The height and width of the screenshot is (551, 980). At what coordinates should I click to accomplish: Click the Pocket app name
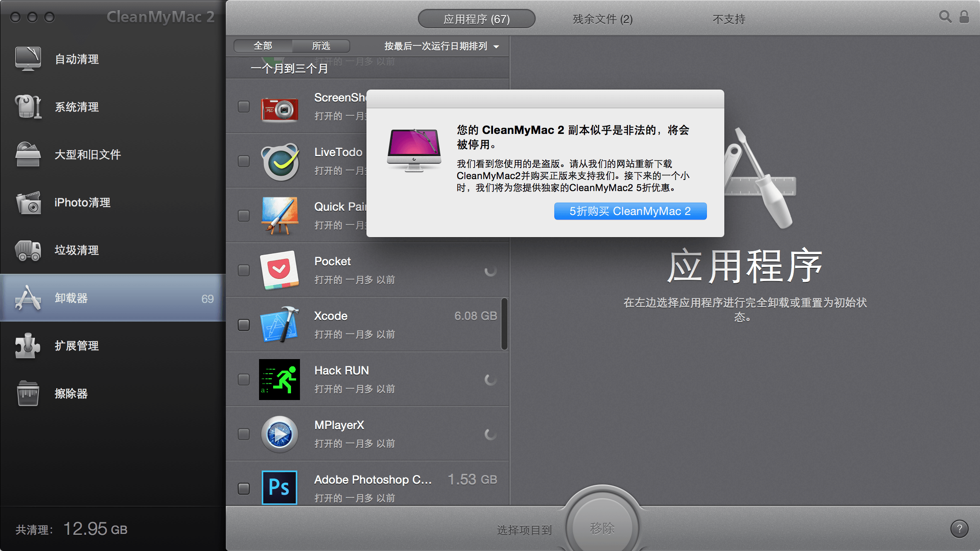332,261
